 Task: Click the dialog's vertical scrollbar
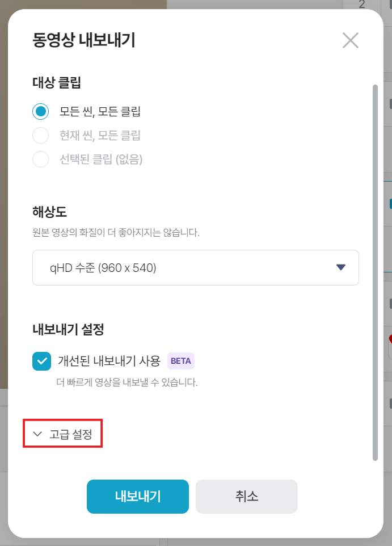click(374, 272)
